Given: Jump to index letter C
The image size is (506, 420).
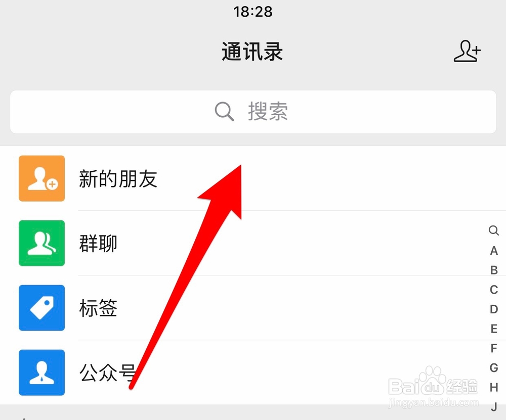Looking at the screenshot, I should 494,290.
